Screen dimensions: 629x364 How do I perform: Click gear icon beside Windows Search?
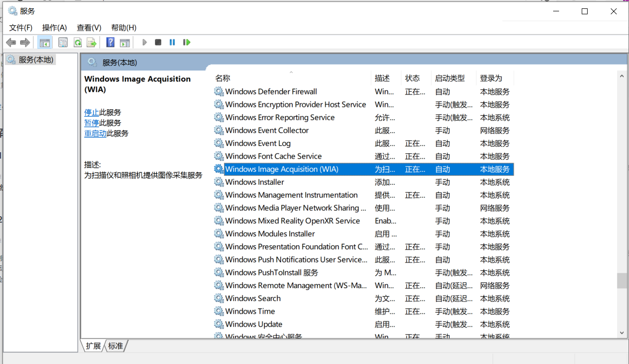click(x=219, y=298)
